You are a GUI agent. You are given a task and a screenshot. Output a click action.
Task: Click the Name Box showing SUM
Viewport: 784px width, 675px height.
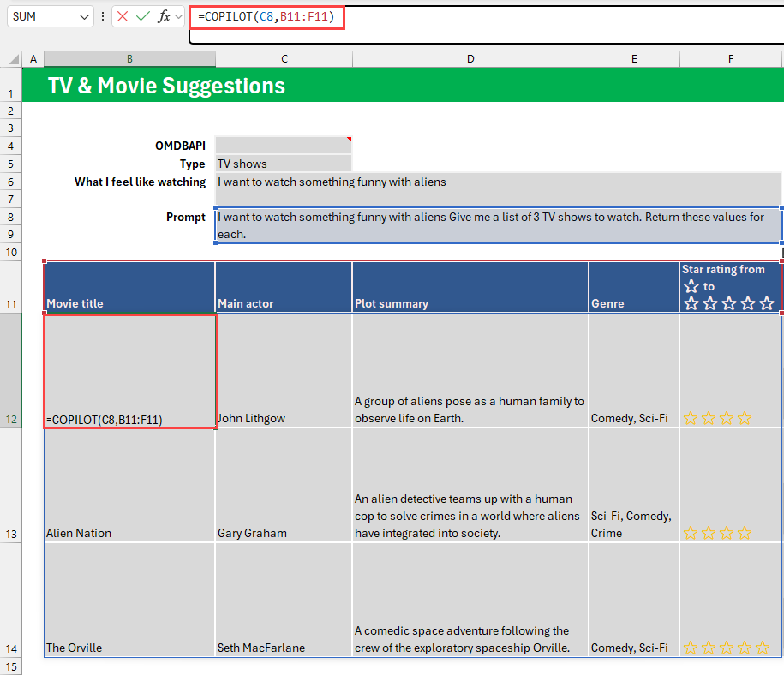click(x=43, y=16)
